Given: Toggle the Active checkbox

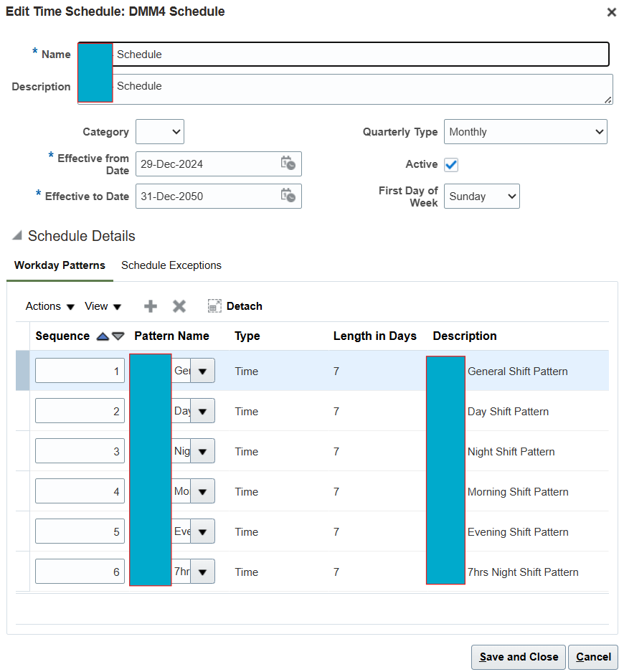Looking at the screenshot, I should point(451,164).
